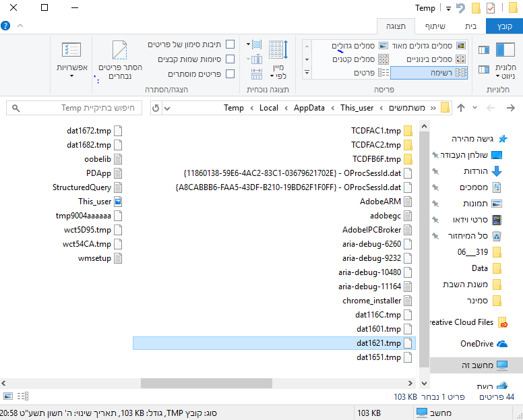The height and width of the screenshot is (420, 523).
Task: Select the chrome_installer file
Action: pos(377,301)
